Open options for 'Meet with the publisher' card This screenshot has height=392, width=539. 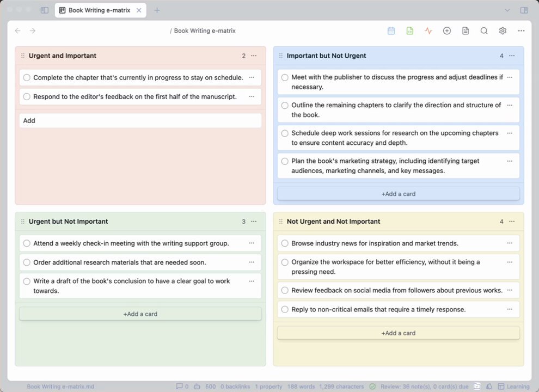click(510, 77)
